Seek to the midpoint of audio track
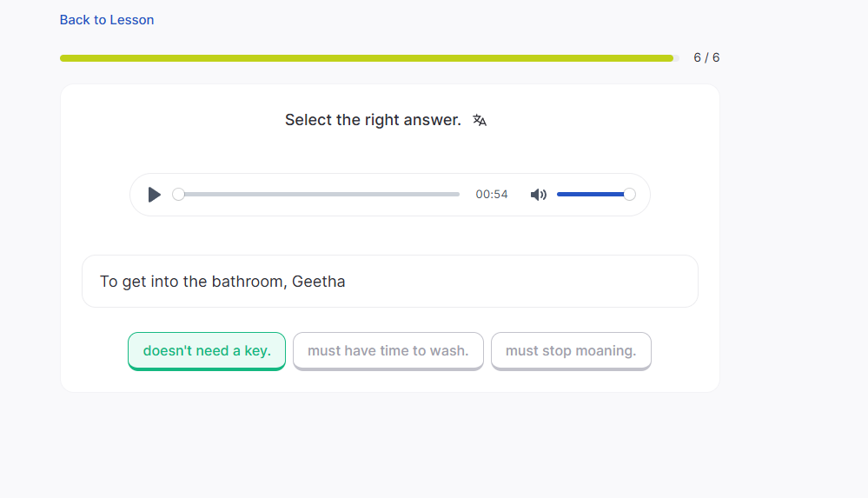This screenshot has width=868, height=498. [319, 195]
